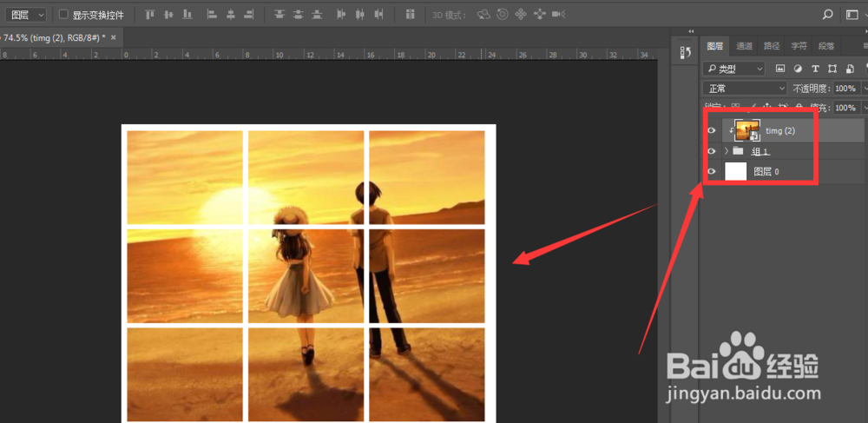The width and height of the screenshot is (868, 423).
Task: Filter layers by pixel layer icon
Action: pos(780,69)
